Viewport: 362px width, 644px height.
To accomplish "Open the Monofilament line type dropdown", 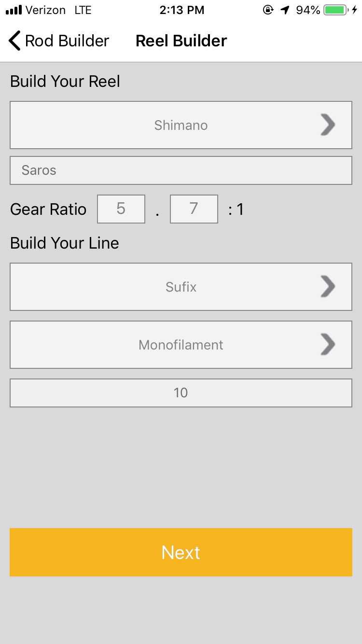I will click(x=181, y=345).
